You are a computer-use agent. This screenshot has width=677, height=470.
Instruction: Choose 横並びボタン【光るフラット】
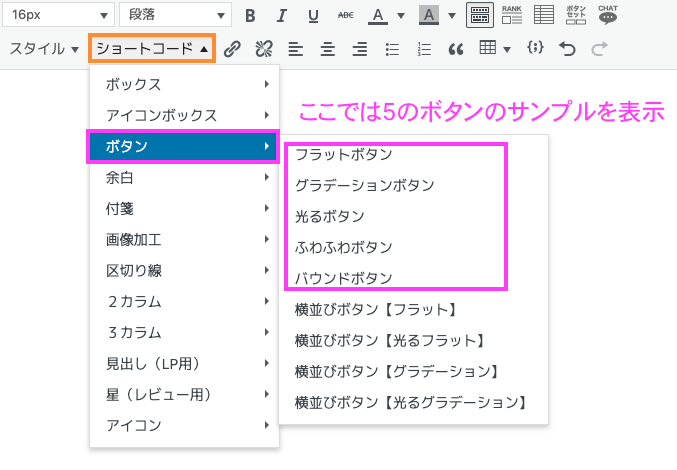coord(414,341)
